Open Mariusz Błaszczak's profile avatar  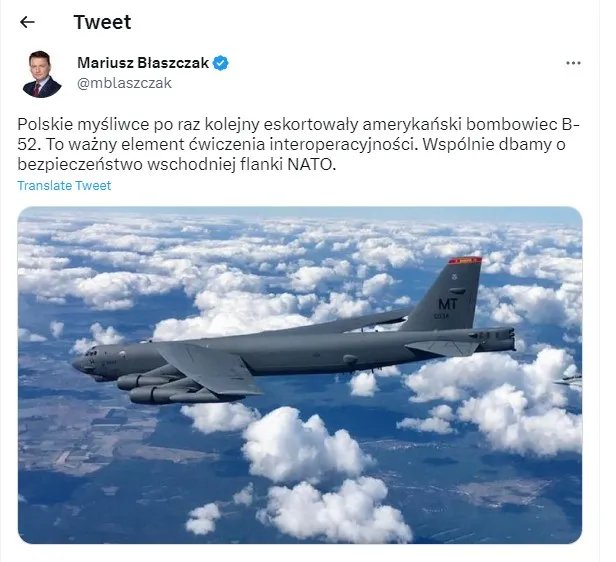click(x=42, y=73)
